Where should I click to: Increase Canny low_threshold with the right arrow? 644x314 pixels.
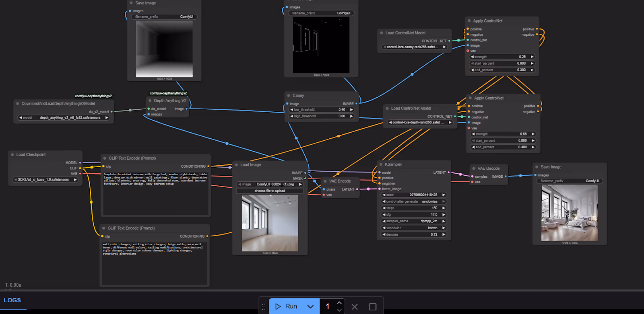351,110
